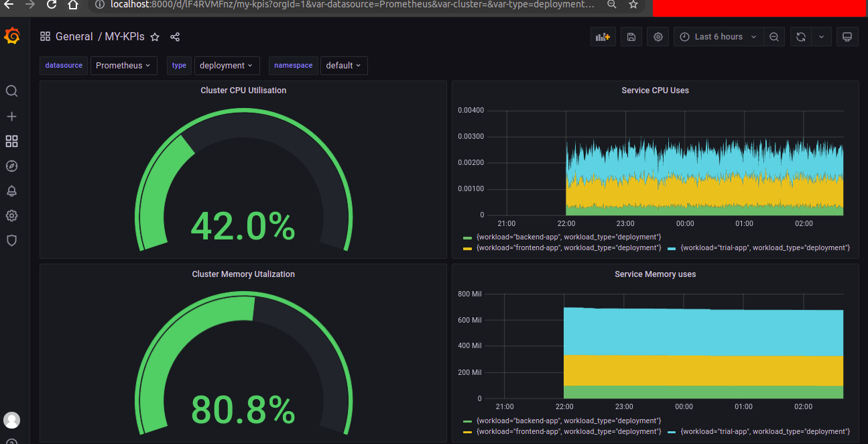Go back in the browser

tap(9, 4)
